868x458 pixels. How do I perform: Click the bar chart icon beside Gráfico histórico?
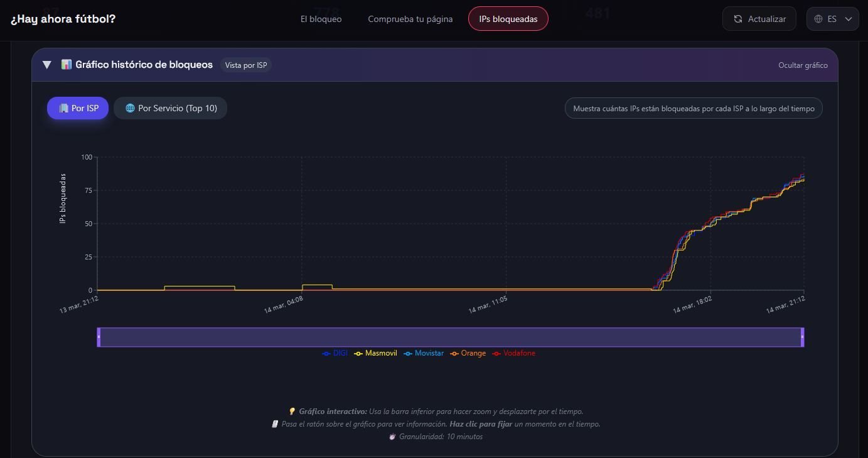[66, 65]
